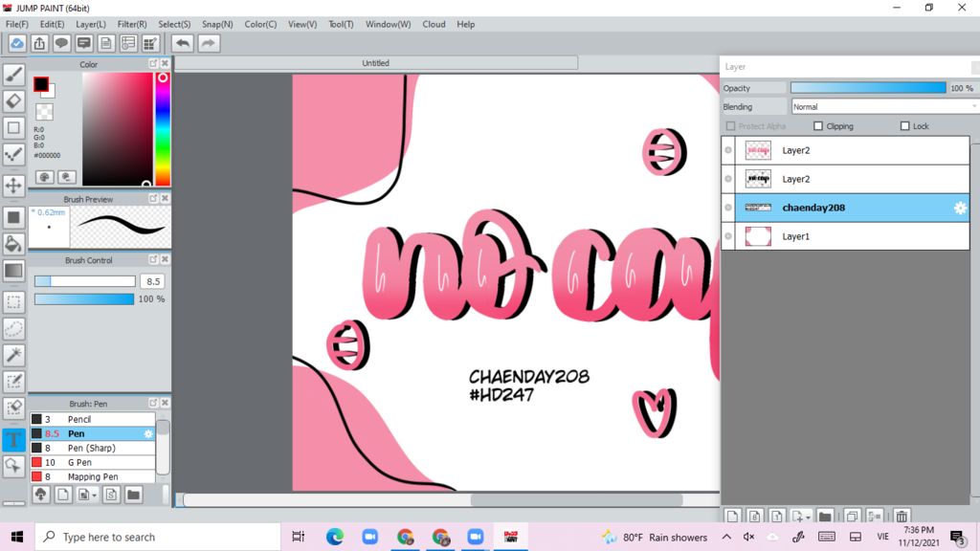The width and height of the screenshot is (980, 551).
Task: Open the File menu
Action: (x=17, y=24)
